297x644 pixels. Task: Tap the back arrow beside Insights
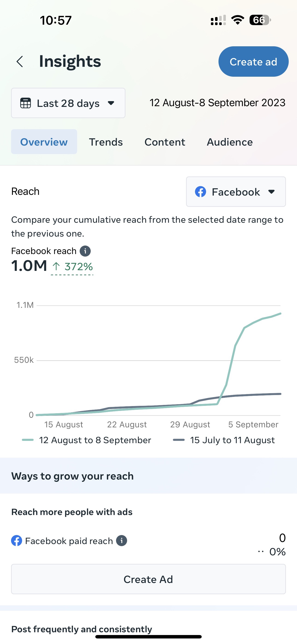click(x=20, y=61)
